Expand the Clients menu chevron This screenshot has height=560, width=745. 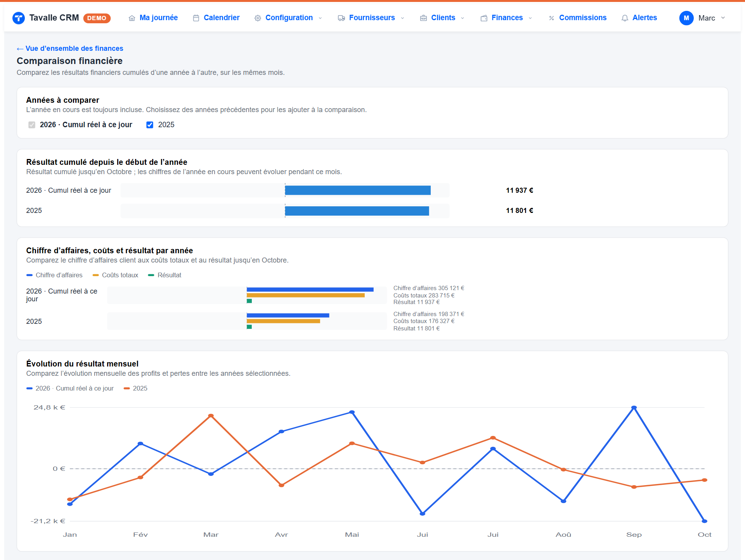(x=463, y=18)
